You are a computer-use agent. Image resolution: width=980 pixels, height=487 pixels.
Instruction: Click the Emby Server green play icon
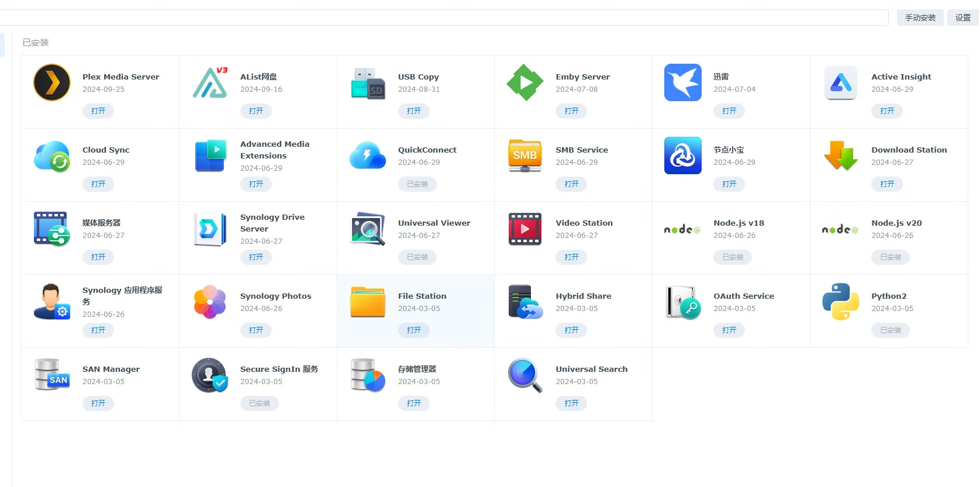coord(525,82)
